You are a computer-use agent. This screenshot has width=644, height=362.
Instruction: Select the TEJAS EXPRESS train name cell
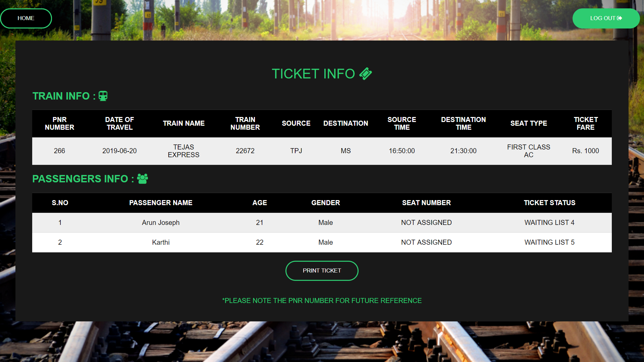[x=183, y=151]
